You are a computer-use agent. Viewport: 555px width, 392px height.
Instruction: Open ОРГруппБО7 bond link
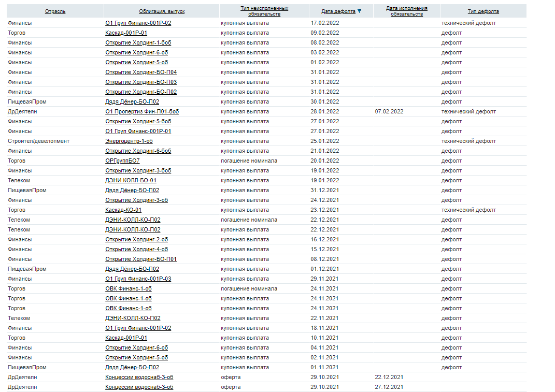pos(122,161)
